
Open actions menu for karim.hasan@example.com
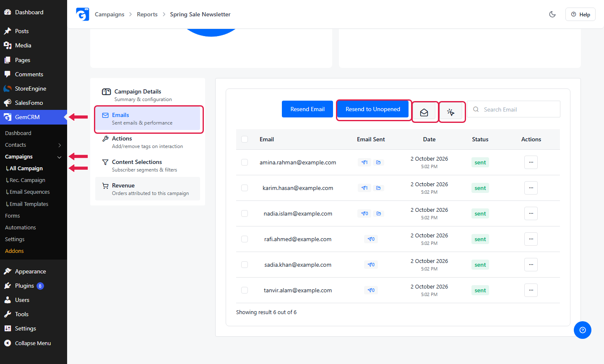531,188
